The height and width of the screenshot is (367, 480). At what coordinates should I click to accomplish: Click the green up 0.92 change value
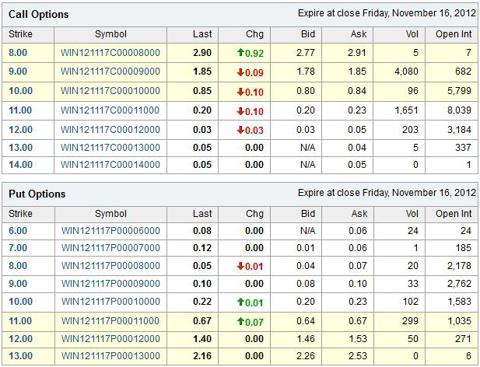250,53
